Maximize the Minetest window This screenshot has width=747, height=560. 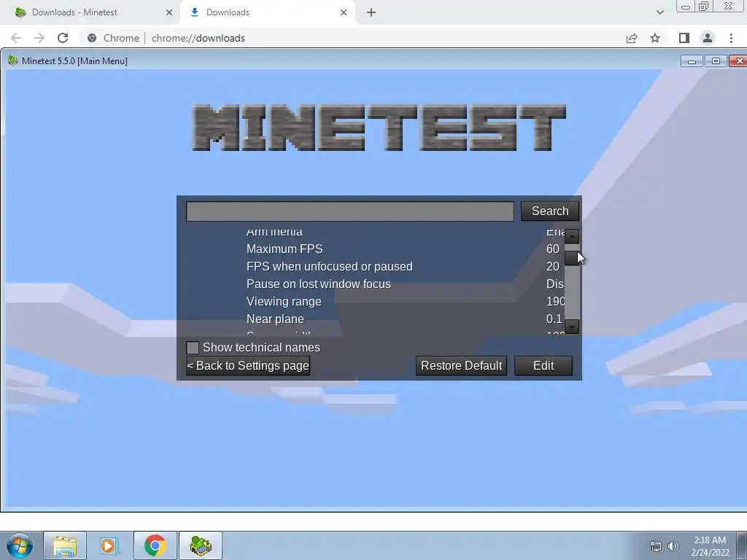tap(716, 61)
